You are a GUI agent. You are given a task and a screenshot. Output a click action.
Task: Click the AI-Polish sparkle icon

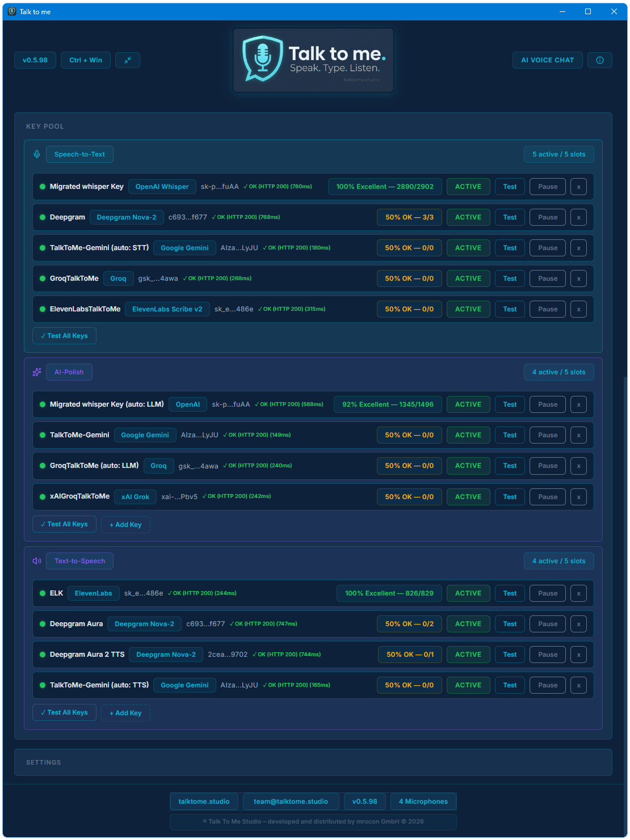(x=37, y=372)
